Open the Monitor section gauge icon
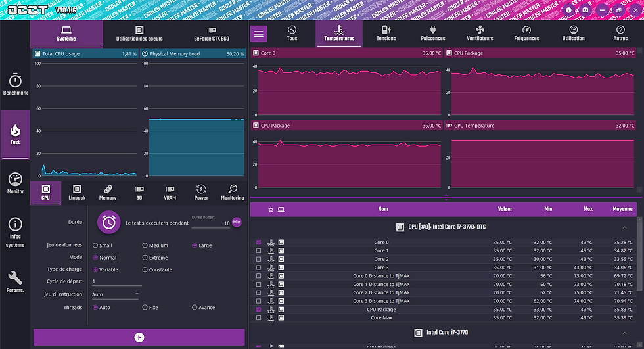The image size is (644, 349). click(x=15, y=179)
